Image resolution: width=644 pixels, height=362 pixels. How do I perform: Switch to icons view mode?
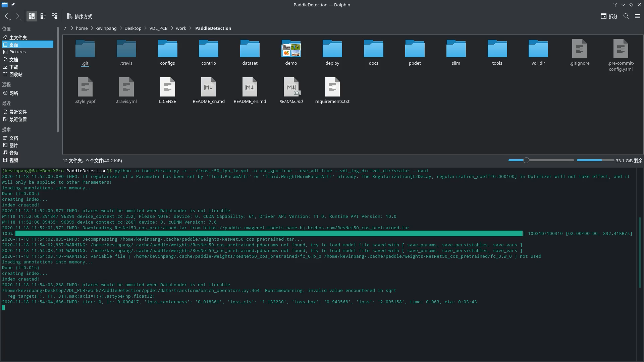[x=32, y=16]
